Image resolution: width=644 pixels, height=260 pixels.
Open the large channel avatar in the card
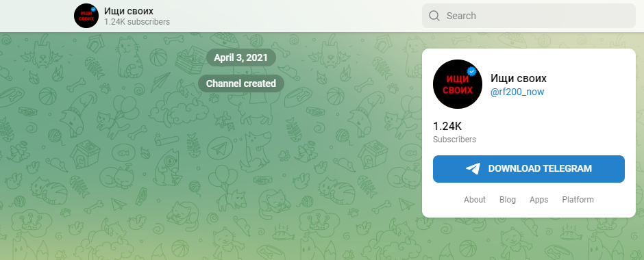(x=458, y=84)
